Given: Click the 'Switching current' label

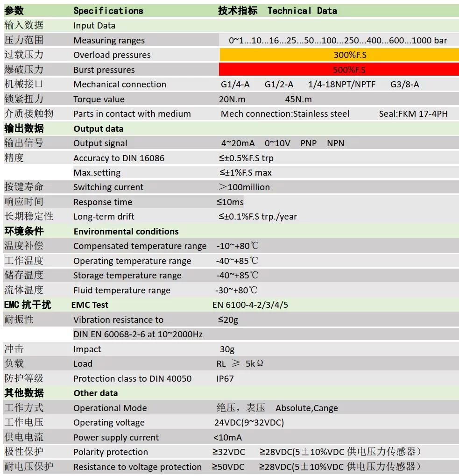Looking at the screenshot, I should [108, 187].
